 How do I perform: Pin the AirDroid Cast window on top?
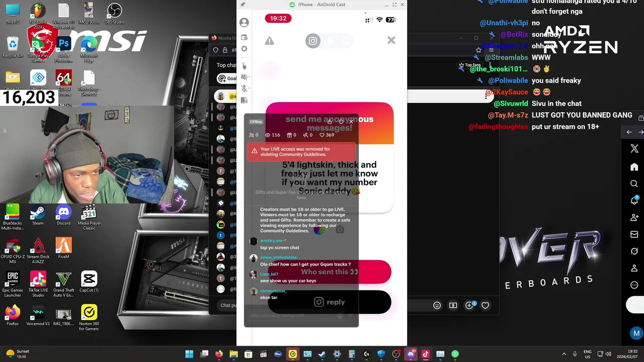[x=243, y=5]
